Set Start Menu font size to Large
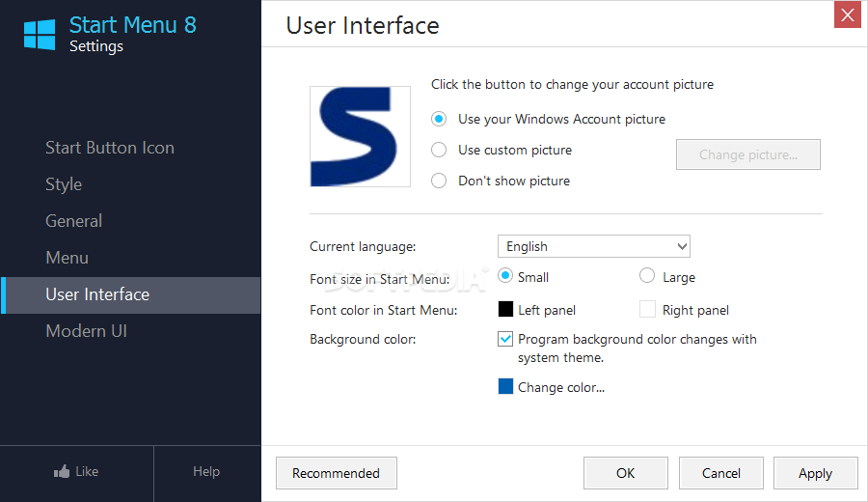Screen dimensions: 868x502 tap(647, 276)
